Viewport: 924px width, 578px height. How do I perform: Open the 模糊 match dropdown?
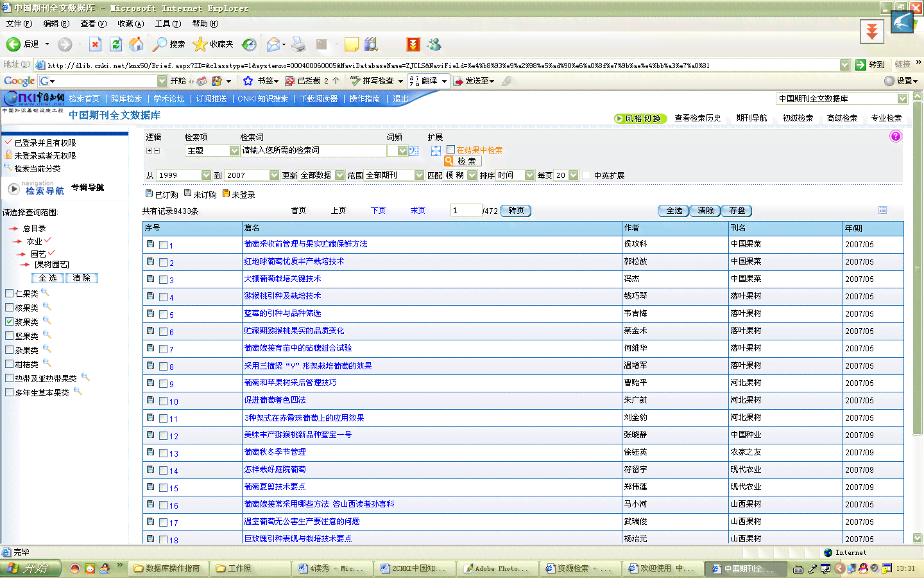[472, 175]
